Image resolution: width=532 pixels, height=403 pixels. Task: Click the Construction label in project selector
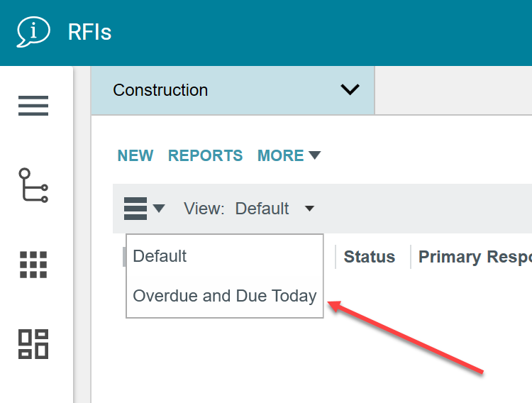[x=160, y=90]
